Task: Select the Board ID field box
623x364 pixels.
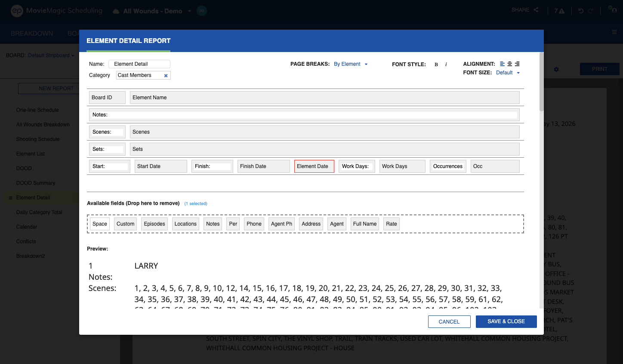Action: click(x=107, y=98)
